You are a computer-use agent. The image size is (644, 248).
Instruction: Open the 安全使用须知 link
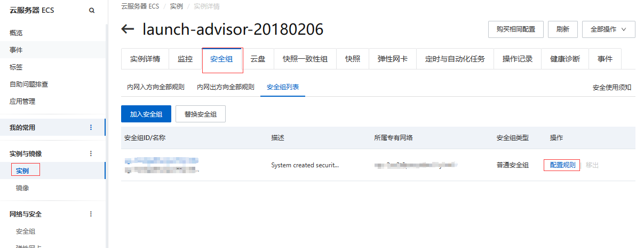click(611, 87)
